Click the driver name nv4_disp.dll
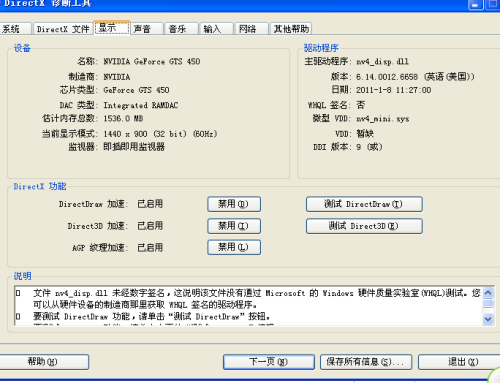500x383 pixels. [382, 62]
